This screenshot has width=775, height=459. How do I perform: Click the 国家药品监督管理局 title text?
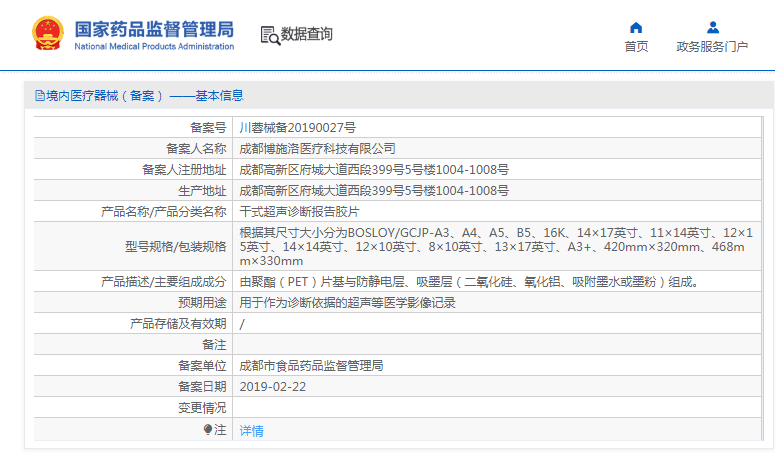coord(154,27)
